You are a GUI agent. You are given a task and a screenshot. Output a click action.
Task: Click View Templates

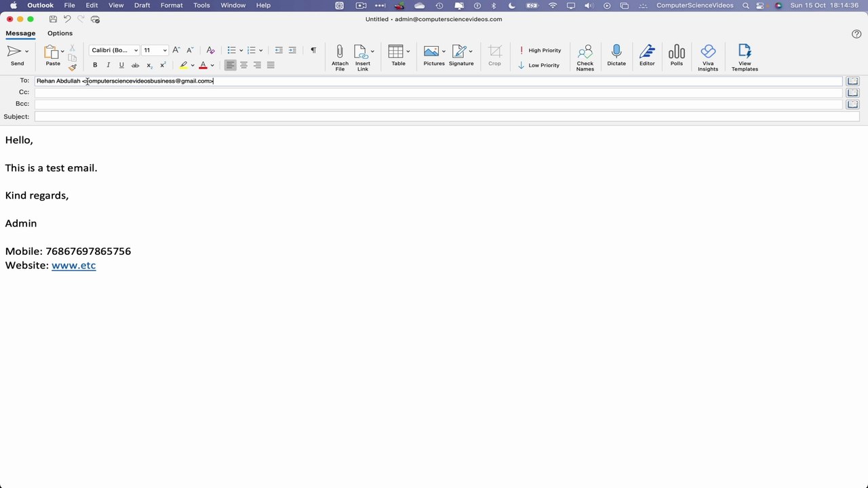pyautogui.click(x=745, y=58)
